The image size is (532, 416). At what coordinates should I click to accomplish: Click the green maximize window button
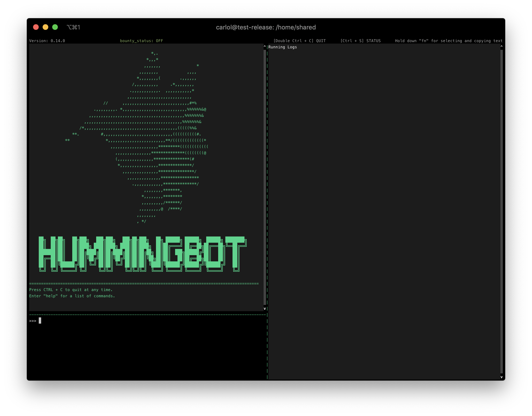click(x=55, y=27)
